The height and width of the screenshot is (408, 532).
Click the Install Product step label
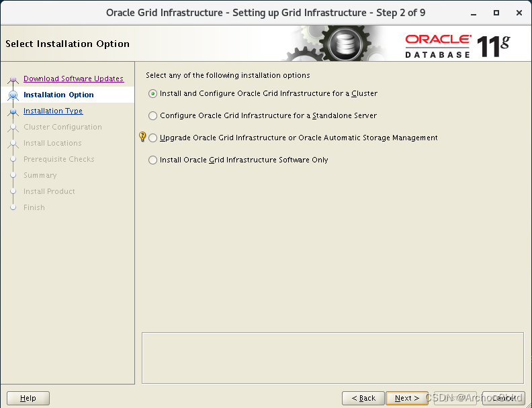49,191
